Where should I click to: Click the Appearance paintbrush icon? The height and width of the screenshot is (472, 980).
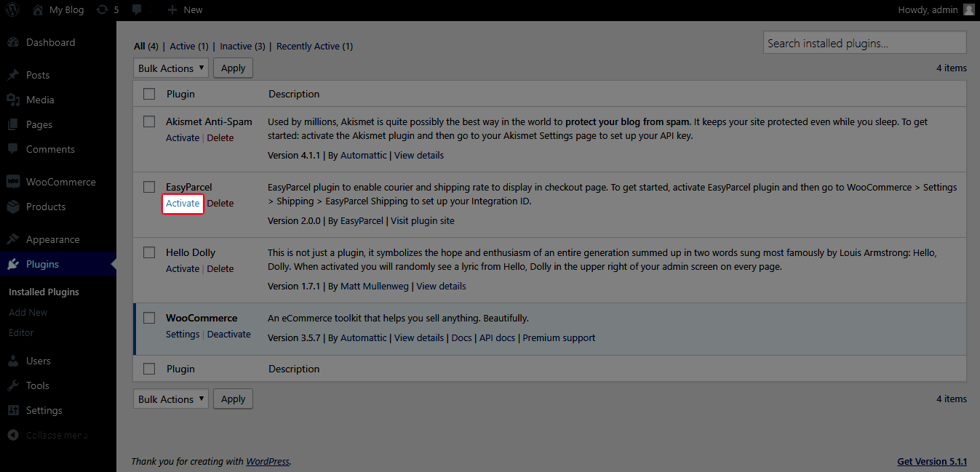(13, 239)
